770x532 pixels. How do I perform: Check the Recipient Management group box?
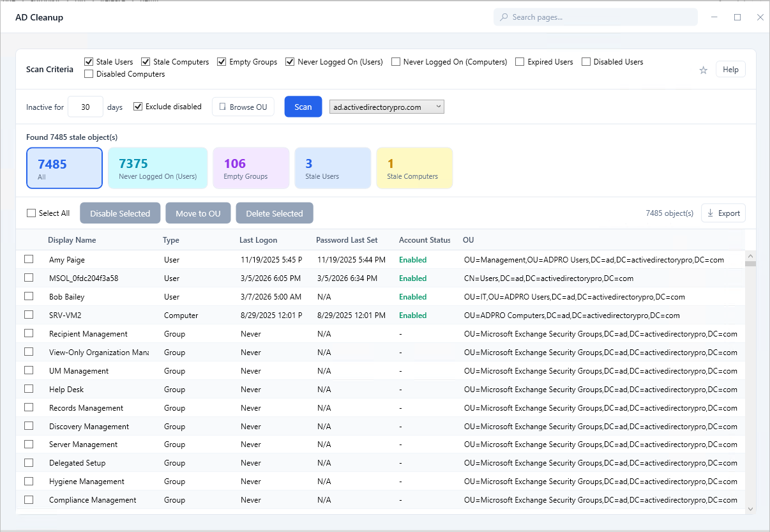[29, 333]
